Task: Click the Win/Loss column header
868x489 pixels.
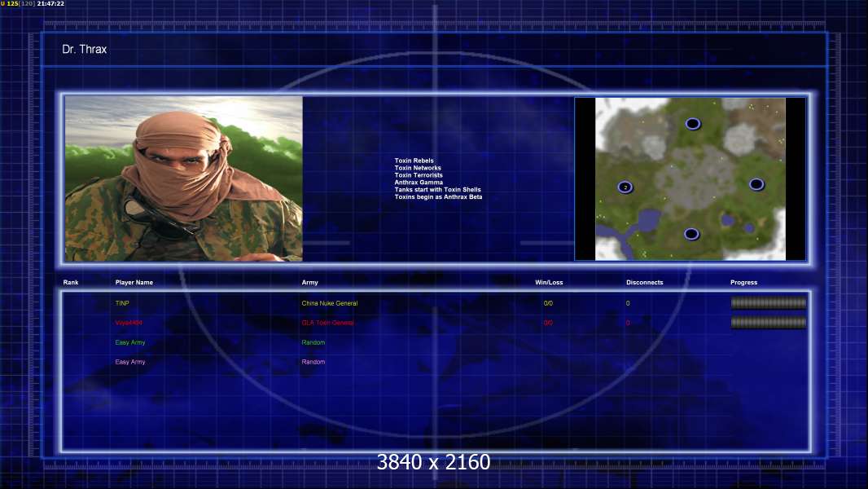Action: click(x=549, y=283)
